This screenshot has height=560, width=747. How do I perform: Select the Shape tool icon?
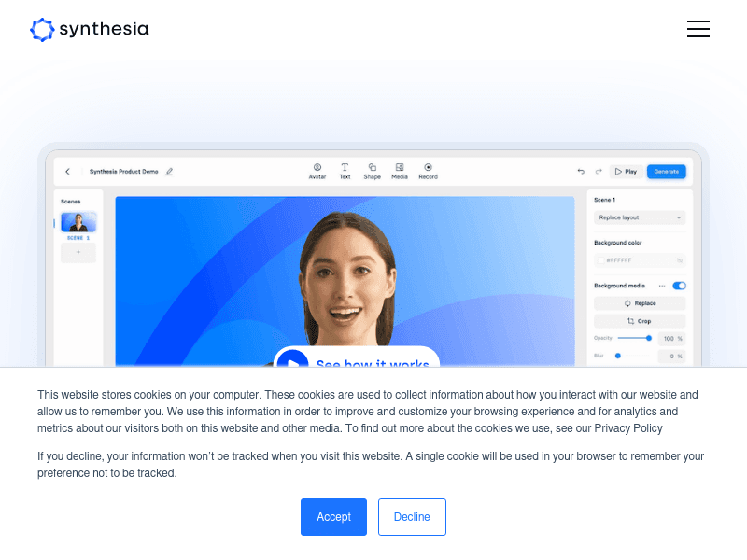coord(372,167)
